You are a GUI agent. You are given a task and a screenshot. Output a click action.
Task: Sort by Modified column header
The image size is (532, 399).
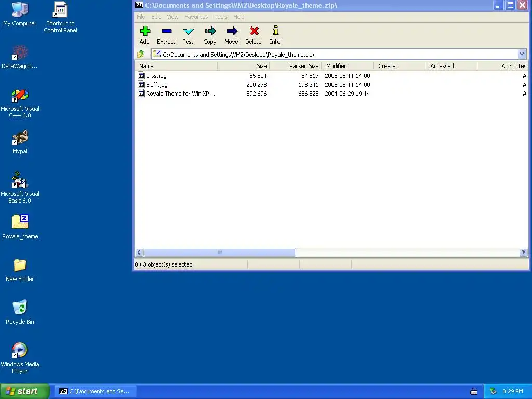[x=348, y=66]
